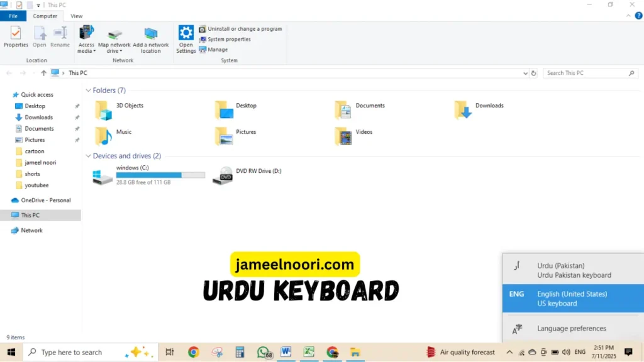
Task: Switch to Urdu (Pakistan) keyboard
Action: tap(573, 270)
